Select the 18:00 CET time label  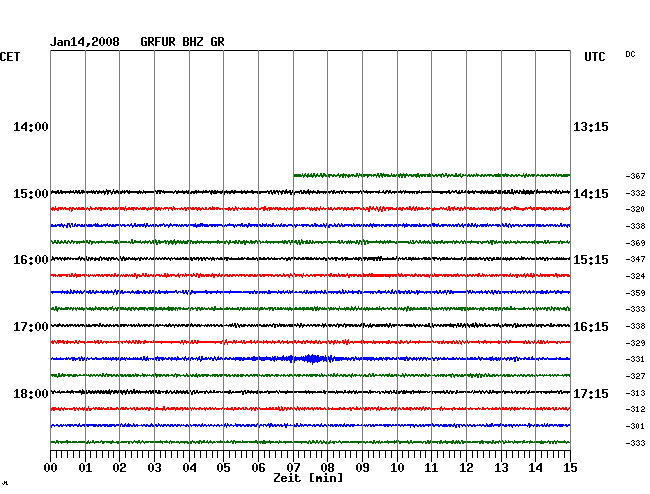(31, 394)
